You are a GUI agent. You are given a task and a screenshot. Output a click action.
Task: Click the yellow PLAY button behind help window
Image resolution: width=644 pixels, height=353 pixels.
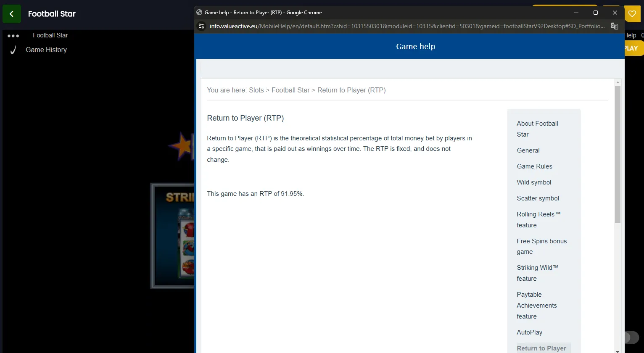click(x=634, y=48)
